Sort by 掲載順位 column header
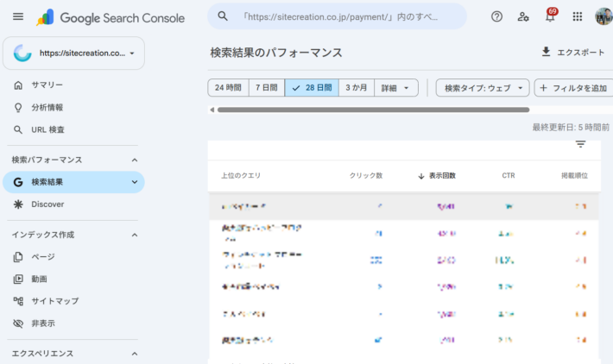613x364 pixels. pyautogui.click(x=574, y=176)
